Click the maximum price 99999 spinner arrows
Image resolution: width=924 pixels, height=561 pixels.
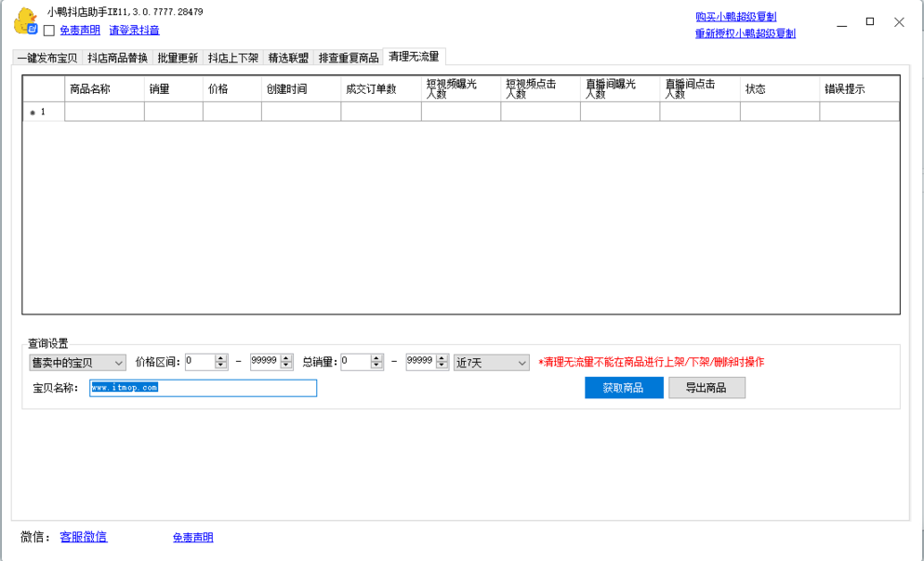point(285,363)
